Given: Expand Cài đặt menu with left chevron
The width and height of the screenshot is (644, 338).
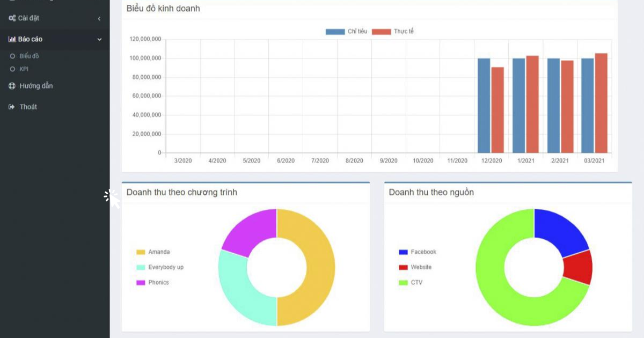Looking at the screenshot, I should pyautogui.click(x=99, y=19).
